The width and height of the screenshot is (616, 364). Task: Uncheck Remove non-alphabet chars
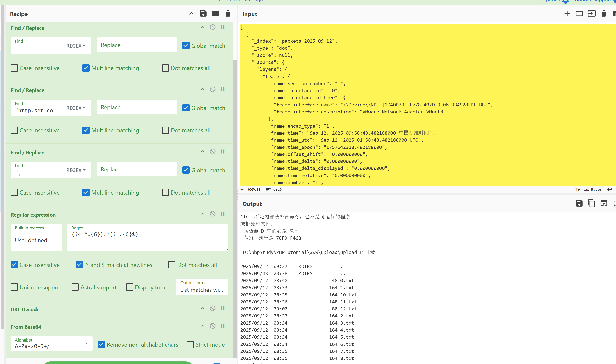101,345
